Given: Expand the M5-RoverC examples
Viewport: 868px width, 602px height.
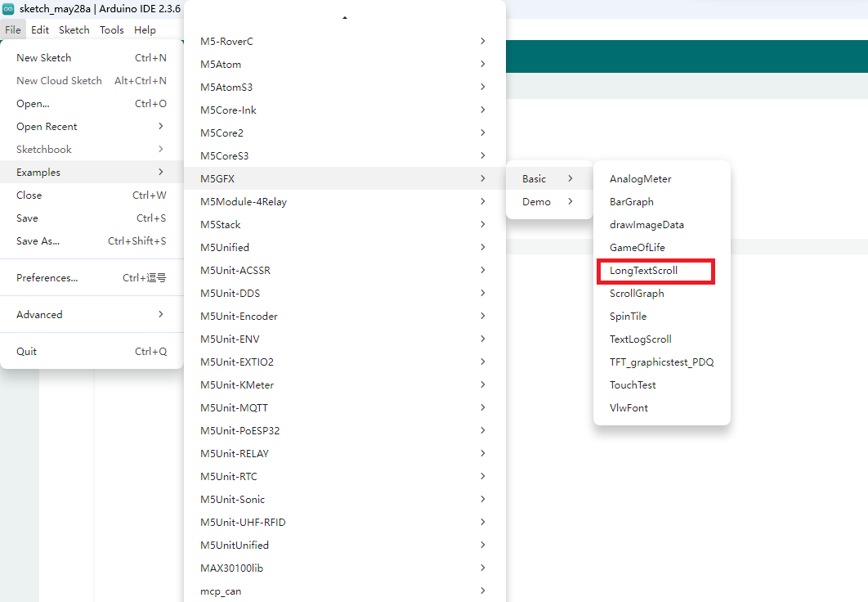Looking at the screenshot, I should (x=344, y=42).
